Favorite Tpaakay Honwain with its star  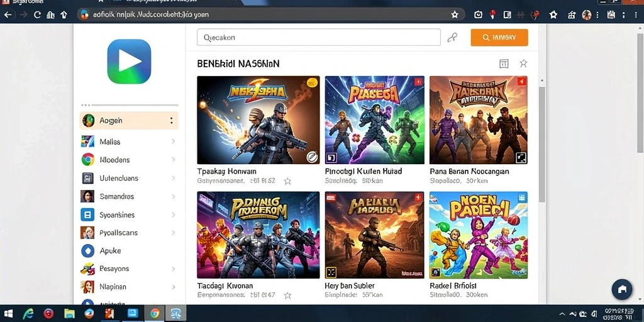click(287, 180)
